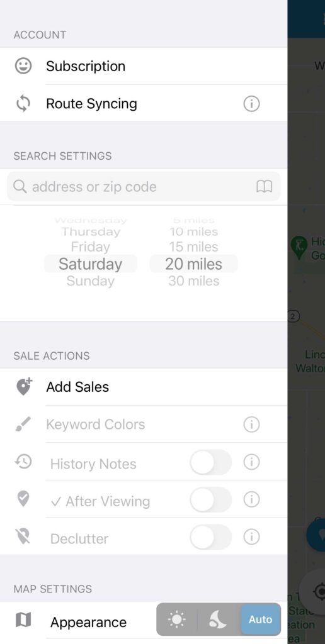Image resolution: width=325 pixels, height=644 pixels.
Task: Focus the address or zip code field
Action: pyautogui.click(x=144, y=187)
